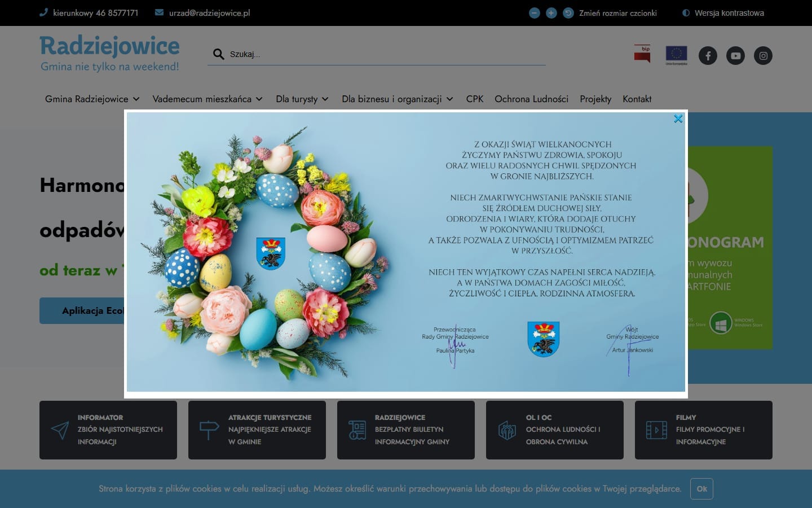Open the Filmy promocyjne i informacyjne tile
Viewport: 812px width, 508px height.
tap(703, 430)
